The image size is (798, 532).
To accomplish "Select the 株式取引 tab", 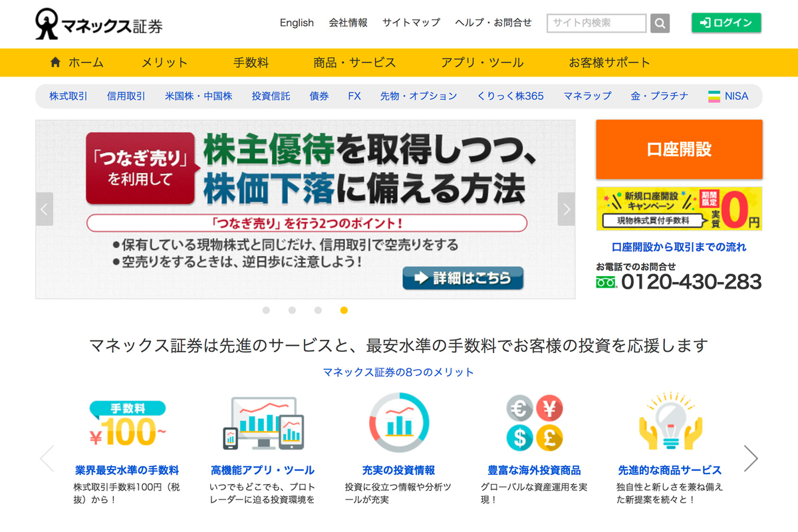I will click(x=68, y=96).
